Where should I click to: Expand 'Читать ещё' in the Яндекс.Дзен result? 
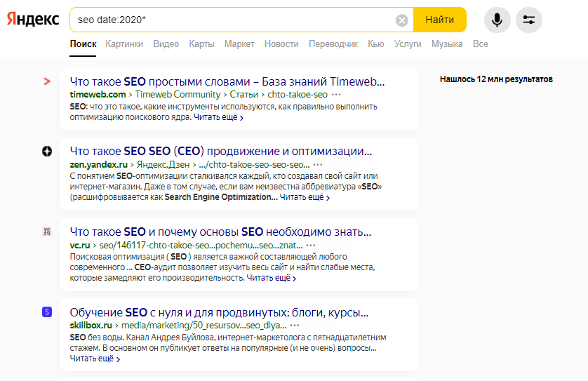305,197
